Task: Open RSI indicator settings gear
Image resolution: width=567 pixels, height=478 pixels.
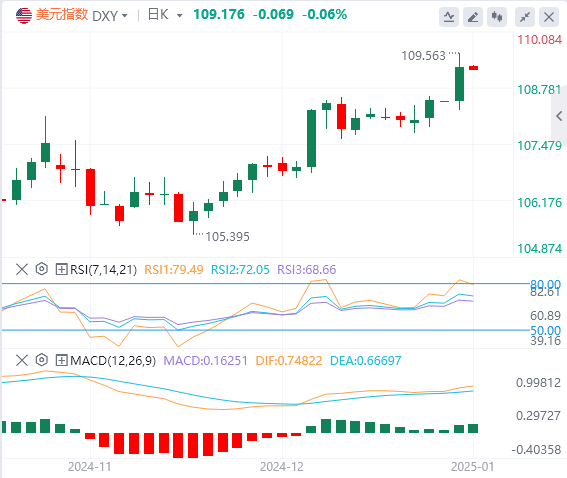Action: click(42, 269)
